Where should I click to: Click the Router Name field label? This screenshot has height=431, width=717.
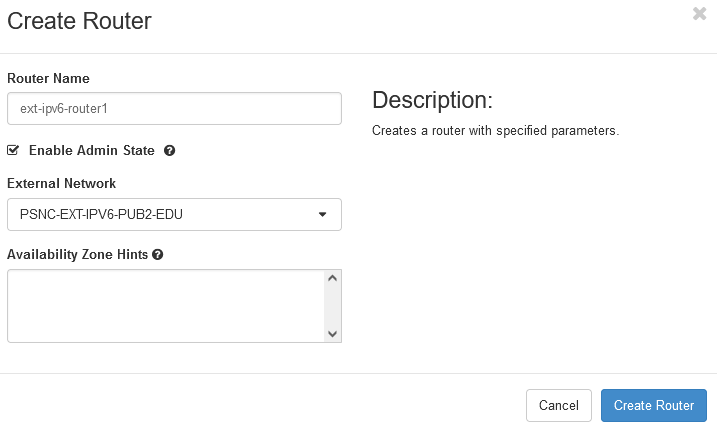tap(48, 79)
